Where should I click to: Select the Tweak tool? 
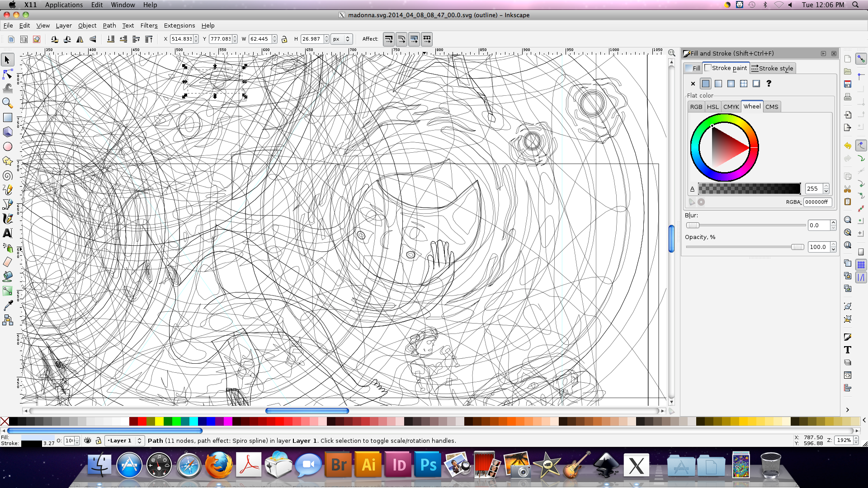8,89
